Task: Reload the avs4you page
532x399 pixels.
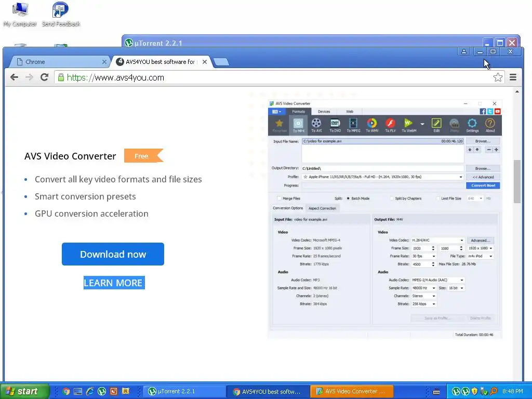Action: click(x=45, y=77)
